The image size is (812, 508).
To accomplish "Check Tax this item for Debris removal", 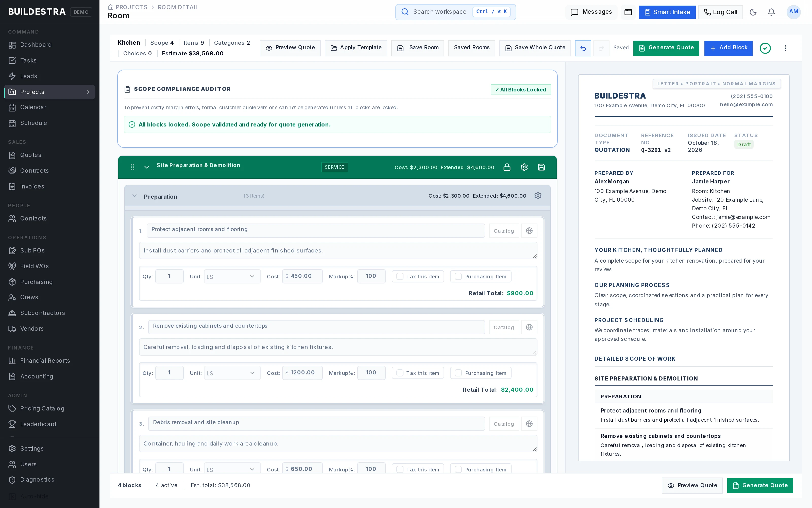I will 400,469.
